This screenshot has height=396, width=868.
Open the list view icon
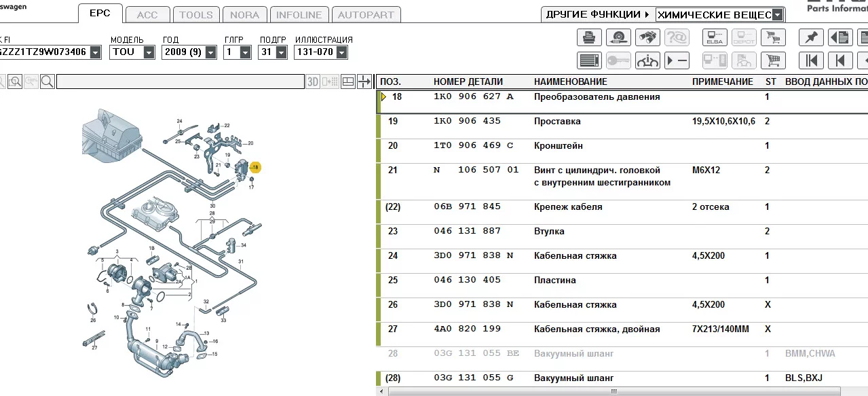[x=589, y=60]
